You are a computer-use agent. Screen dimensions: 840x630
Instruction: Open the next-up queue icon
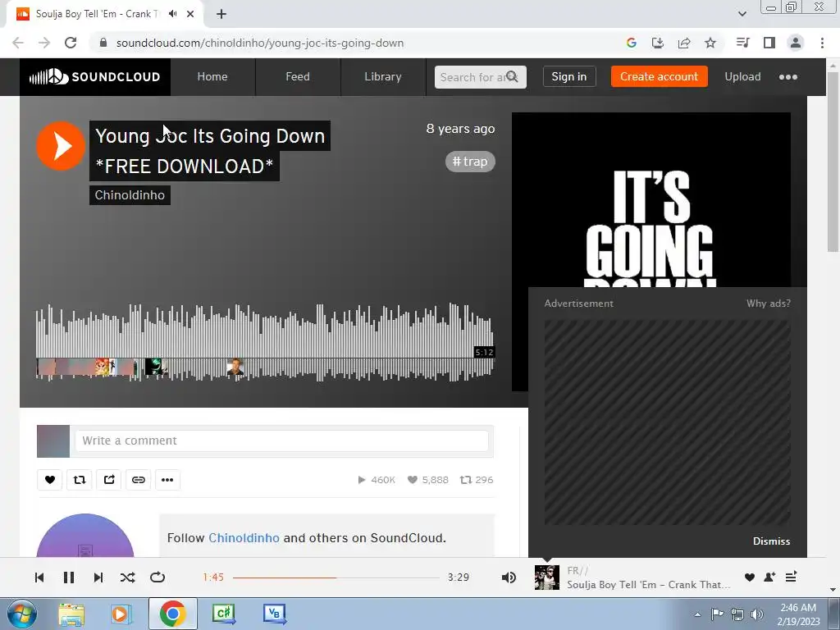pos(792,577)
